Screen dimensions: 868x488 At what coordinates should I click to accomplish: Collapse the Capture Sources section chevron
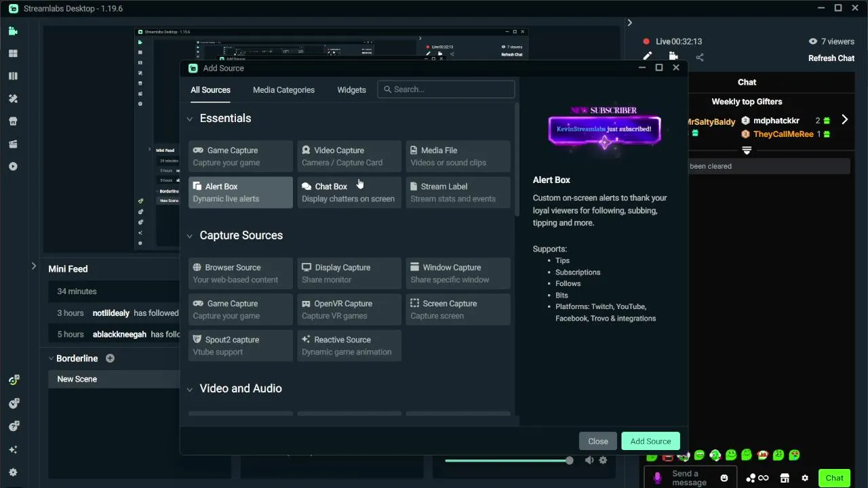pos(190,237)
